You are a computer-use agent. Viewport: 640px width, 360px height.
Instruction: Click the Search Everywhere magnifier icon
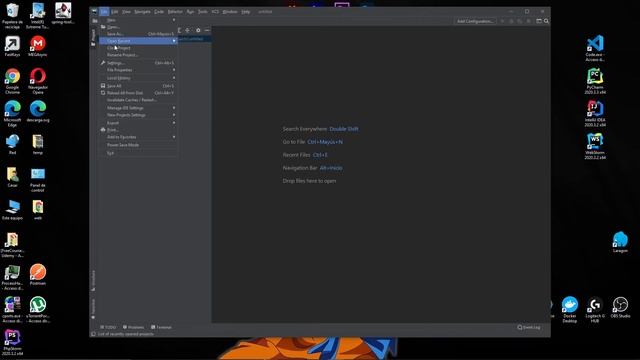pyautogui.click(x=546, y=21)
